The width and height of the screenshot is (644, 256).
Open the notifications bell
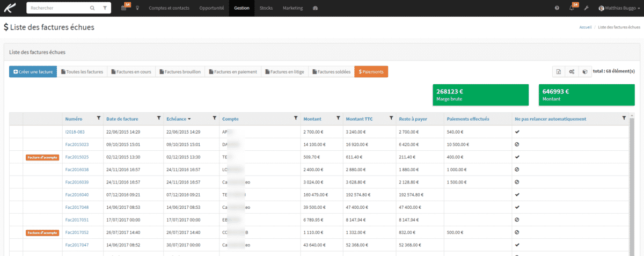click(571, 9)
